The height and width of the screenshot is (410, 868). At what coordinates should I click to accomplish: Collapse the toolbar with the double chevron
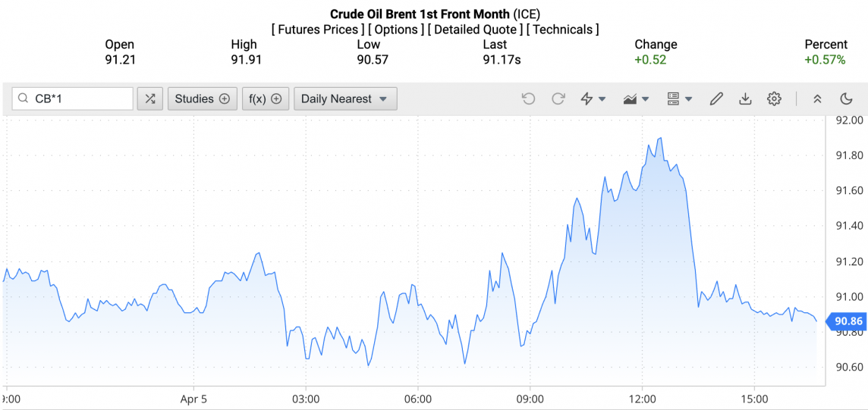[817, 99]
